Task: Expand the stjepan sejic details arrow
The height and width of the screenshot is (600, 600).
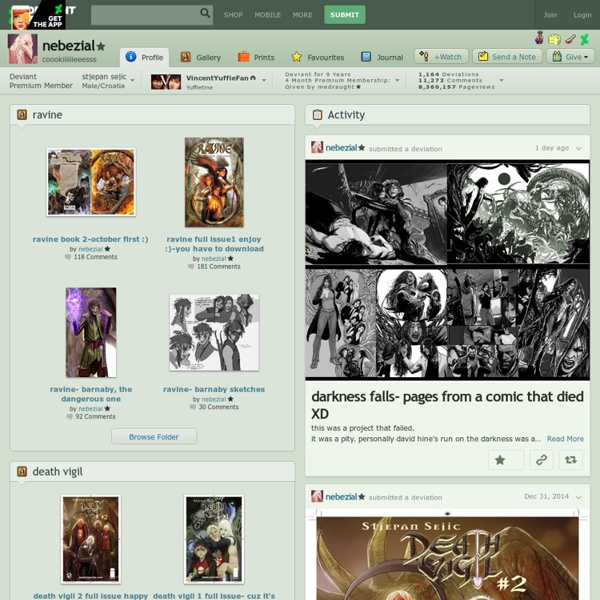Action: pos(132,80)
